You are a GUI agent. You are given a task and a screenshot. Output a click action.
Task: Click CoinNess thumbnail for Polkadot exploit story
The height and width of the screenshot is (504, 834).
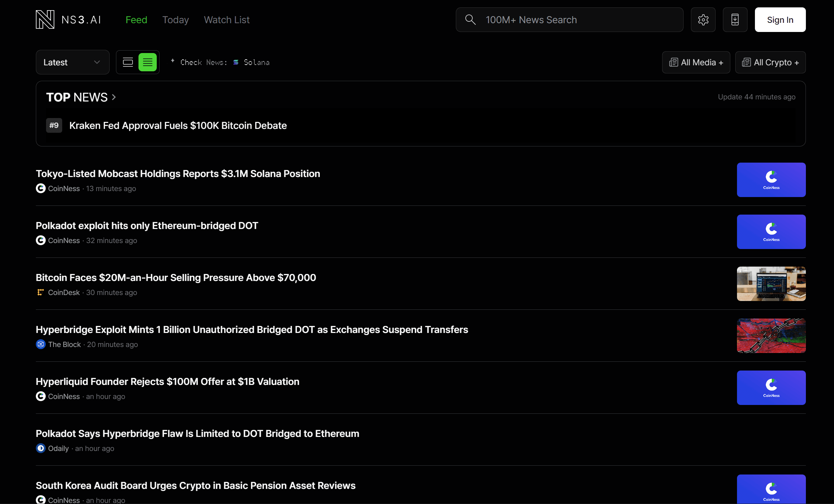click(771, 232)
